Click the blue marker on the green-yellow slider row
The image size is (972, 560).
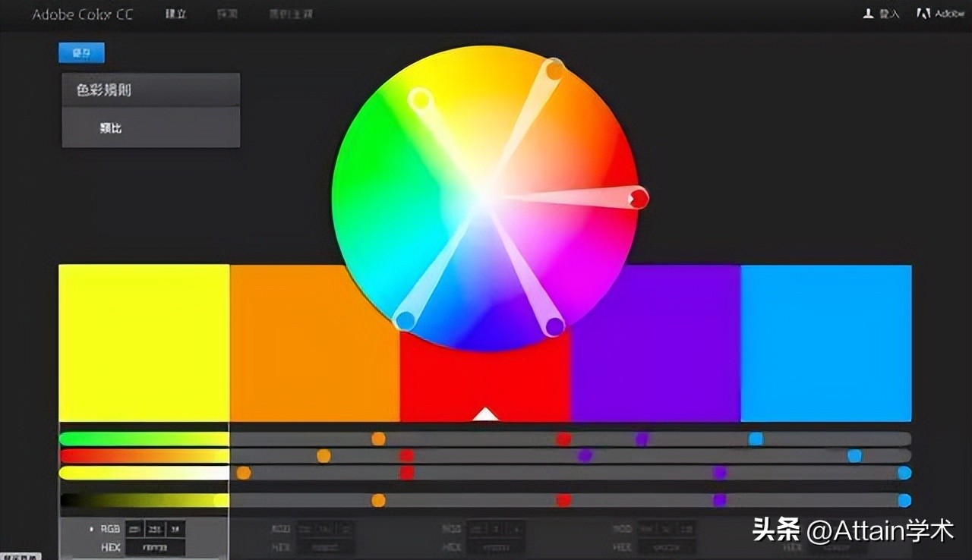756,439
